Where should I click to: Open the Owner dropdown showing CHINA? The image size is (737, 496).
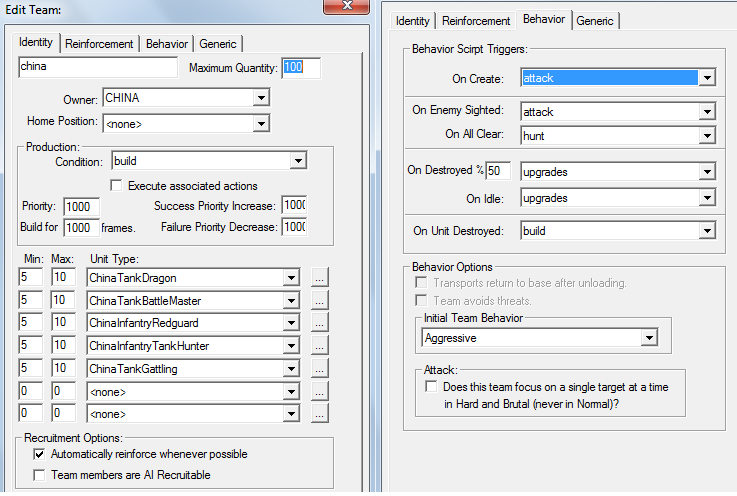tap(260, 98)
